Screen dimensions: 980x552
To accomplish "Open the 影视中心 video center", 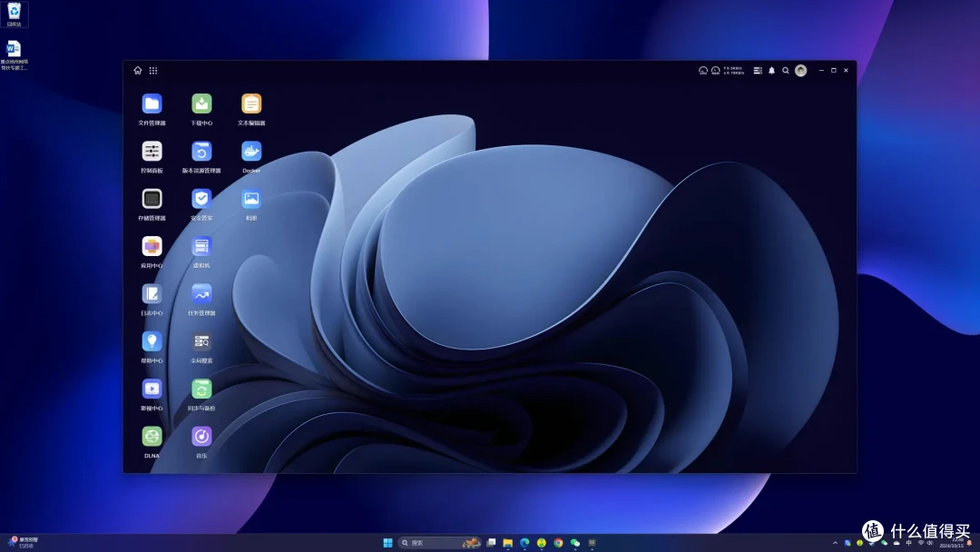I will 152,389.
